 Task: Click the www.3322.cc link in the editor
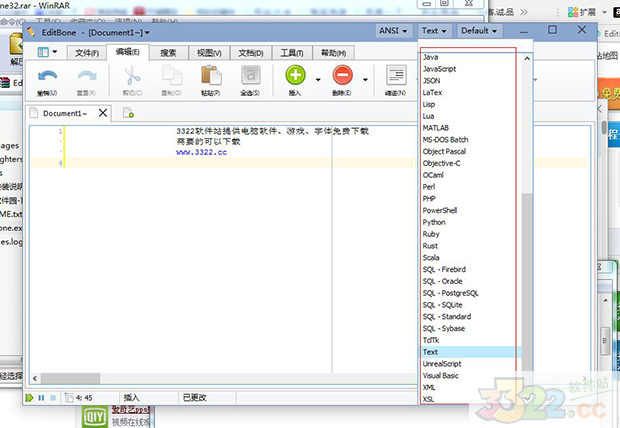[x=201, y=152]
